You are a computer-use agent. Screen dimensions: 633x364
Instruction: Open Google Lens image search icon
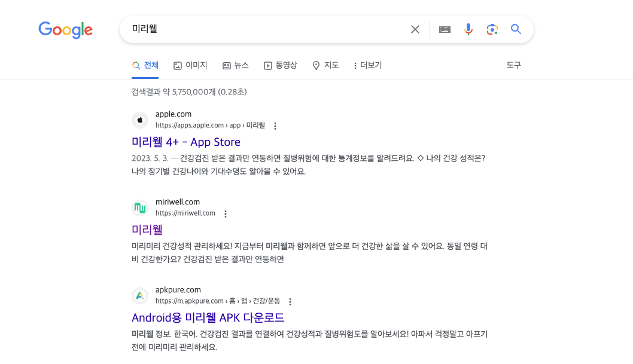tap(492, 29)
